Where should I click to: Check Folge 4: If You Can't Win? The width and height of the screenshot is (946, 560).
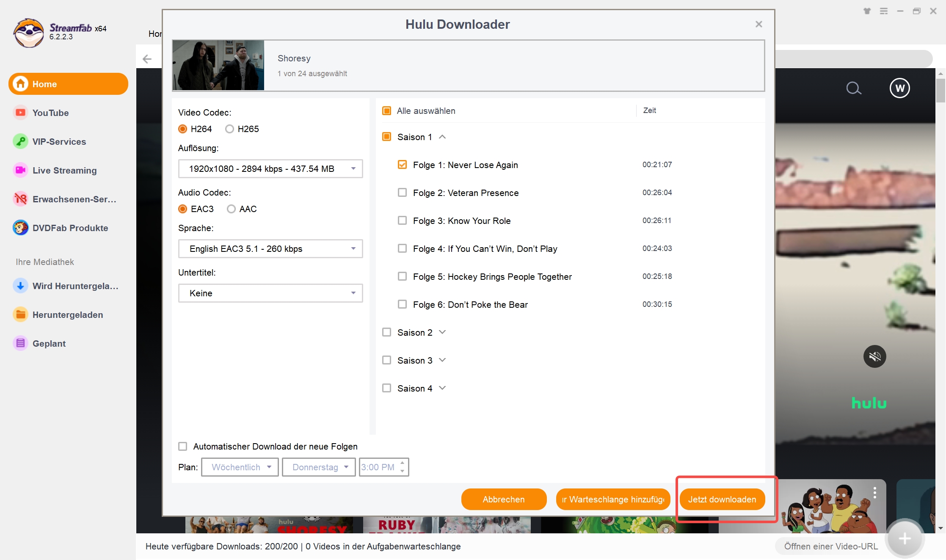point(402,248)
